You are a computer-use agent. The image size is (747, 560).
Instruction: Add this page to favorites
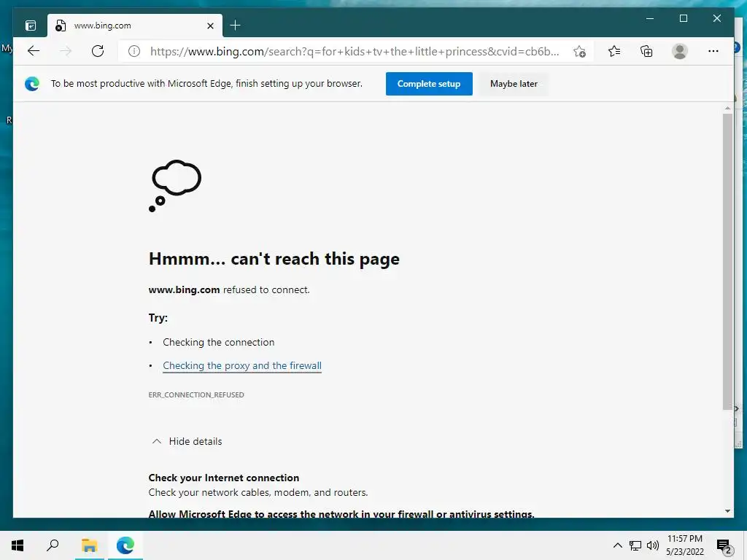click(579, 52)
